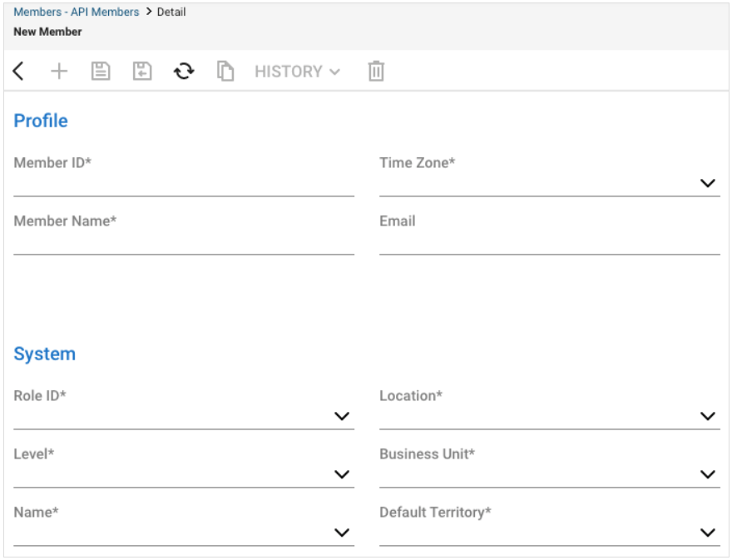Click the copy documents icon
Screen dimensions: 732x560
[x=225, y=72]
